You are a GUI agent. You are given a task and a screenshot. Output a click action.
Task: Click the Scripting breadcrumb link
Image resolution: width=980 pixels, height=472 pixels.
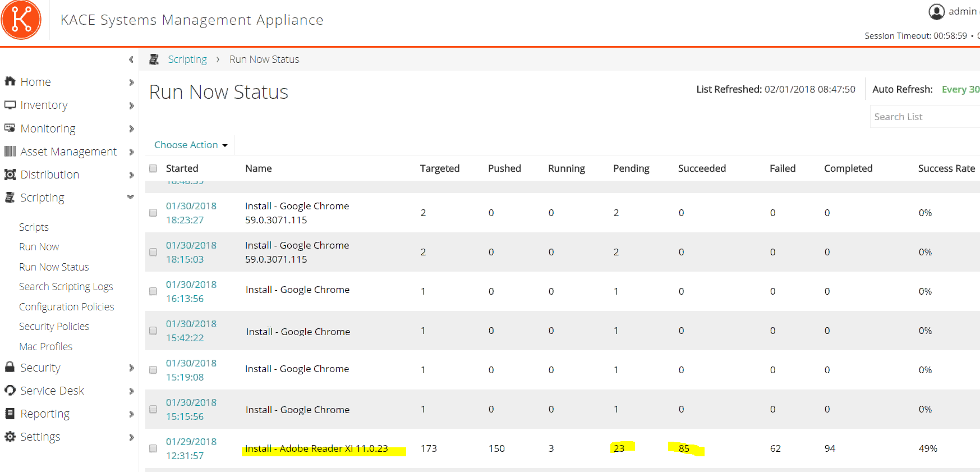pos(187,59)
